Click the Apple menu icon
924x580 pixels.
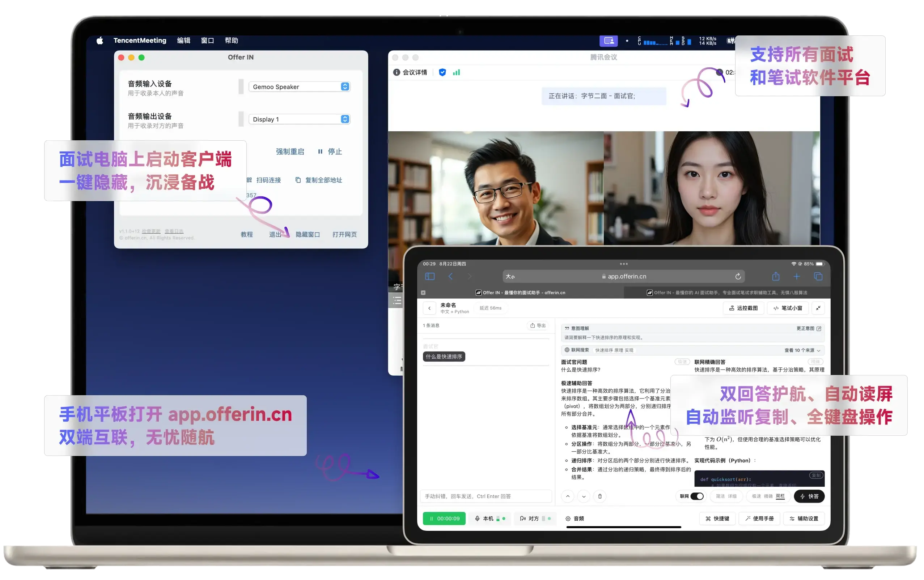click(100, 40)
